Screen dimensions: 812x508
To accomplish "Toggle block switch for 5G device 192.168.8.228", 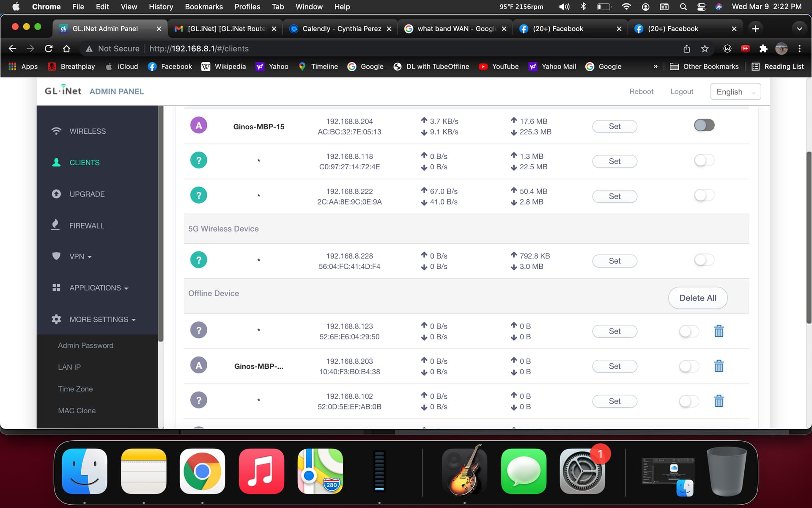I will (704, 260).
